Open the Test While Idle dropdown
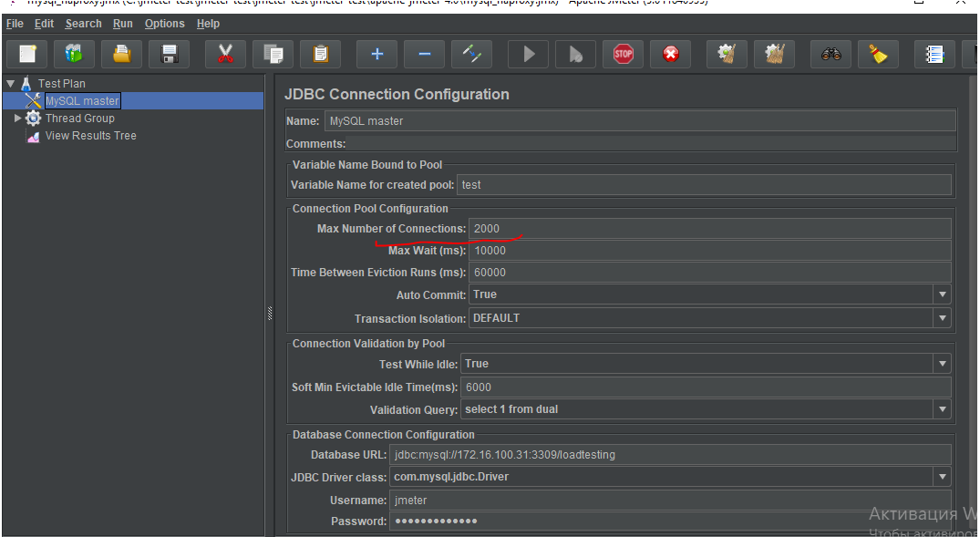The image size is (980, 537). [942, 363]
